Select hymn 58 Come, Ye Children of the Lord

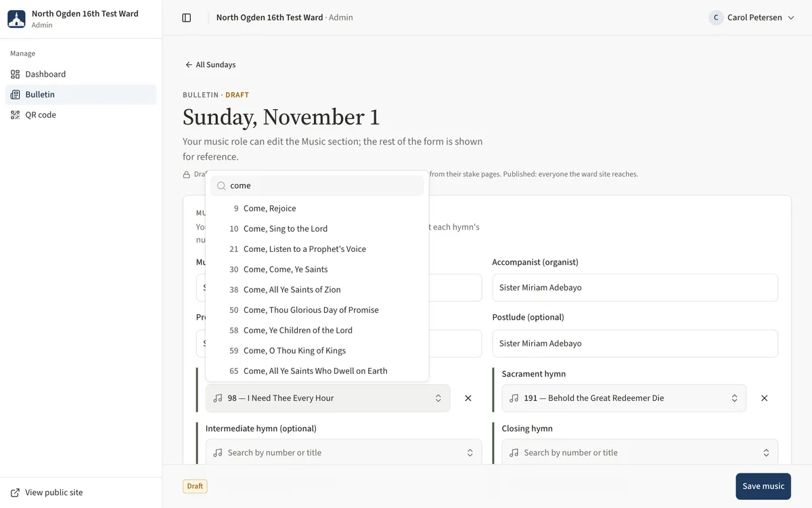[x=317, y=330]
